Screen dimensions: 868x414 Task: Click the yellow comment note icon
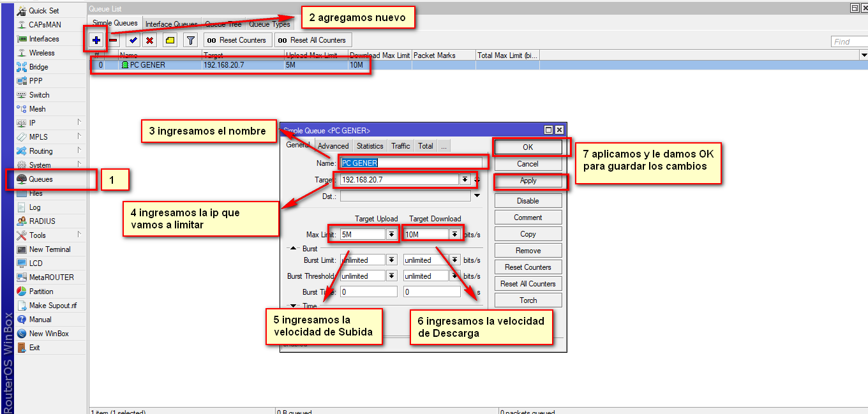[170, 40]
